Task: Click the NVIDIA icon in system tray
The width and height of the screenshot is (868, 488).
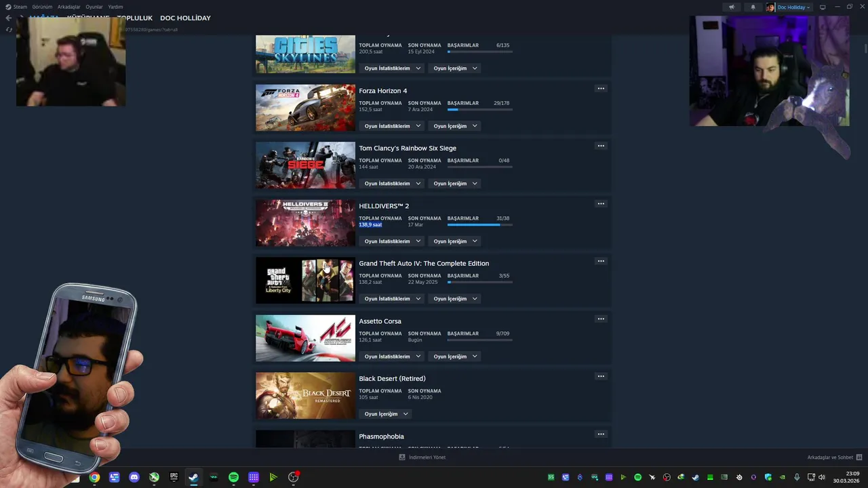Action: point(782,477)
